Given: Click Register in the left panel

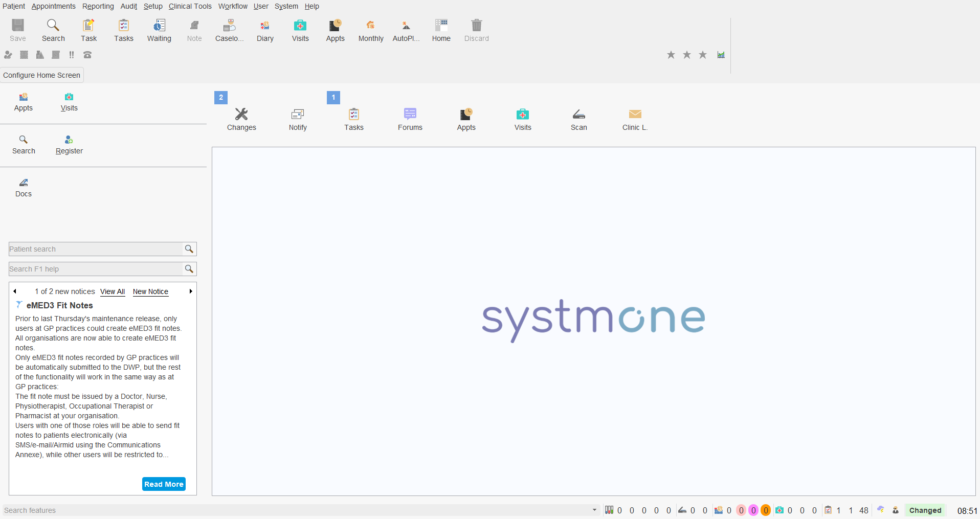Looking at the screenshot, I should pyautogui.click(x=69, y=145).
